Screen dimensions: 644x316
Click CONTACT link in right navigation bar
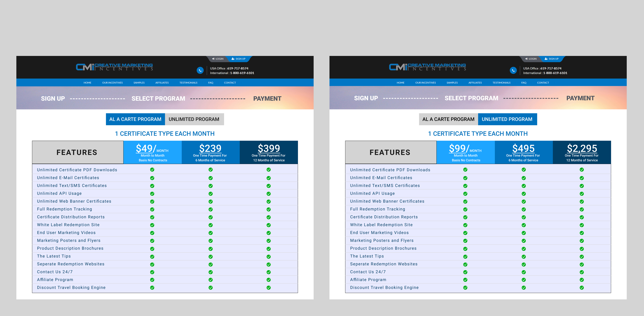tap(543, 83)
